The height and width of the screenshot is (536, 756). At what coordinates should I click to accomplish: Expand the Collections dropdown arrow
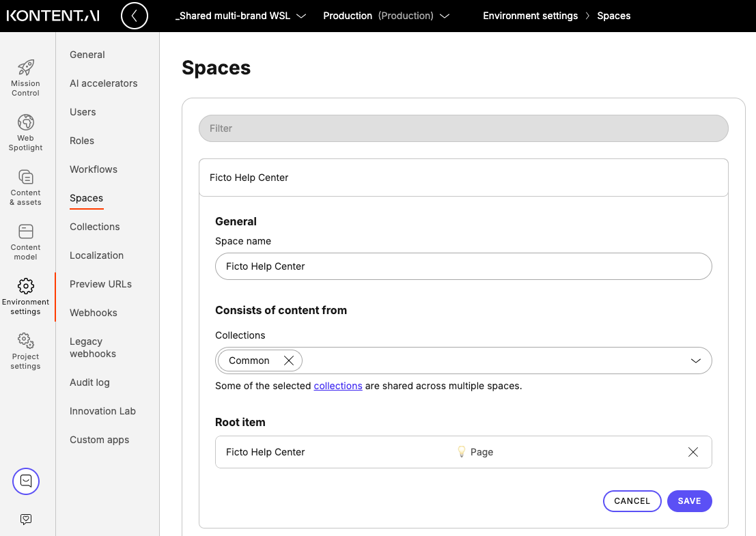click(x=695, y=361)
